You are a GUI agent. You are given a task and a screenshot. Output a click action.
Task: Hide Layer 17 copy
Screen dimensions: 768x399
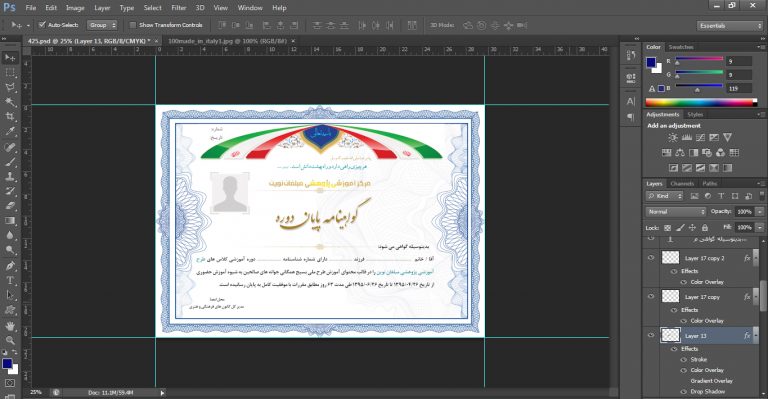[x=651, y=296]
